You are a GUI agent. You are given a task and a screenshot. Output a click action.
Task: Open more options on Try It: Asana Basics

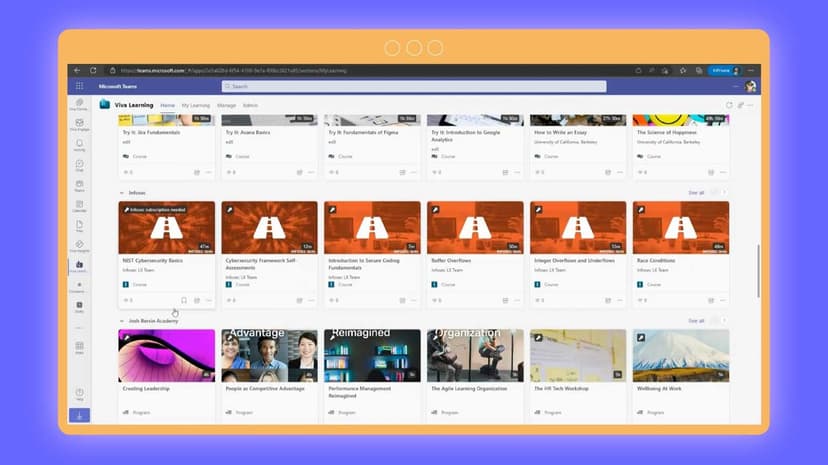[x=312, y=172]
